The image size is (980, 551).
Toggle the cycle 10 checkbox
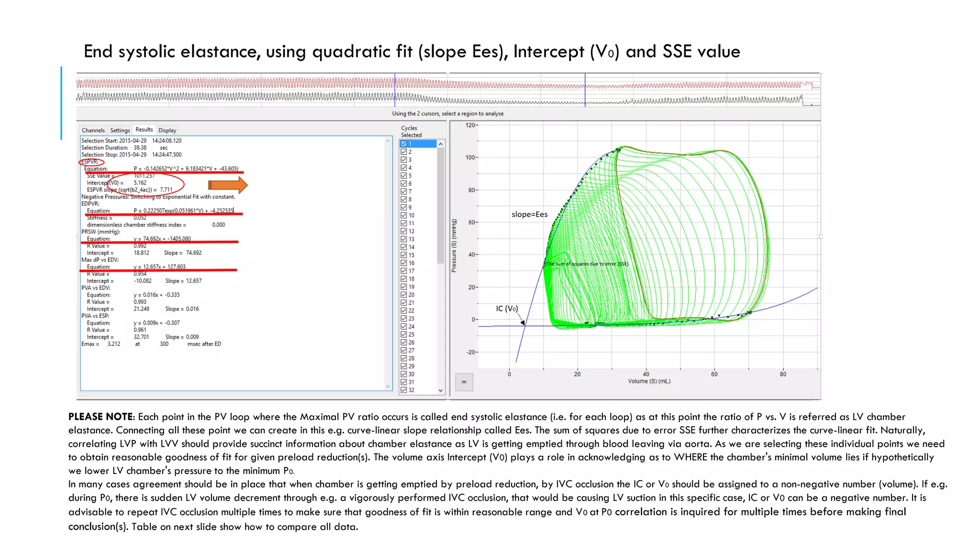tap(404, 215)
